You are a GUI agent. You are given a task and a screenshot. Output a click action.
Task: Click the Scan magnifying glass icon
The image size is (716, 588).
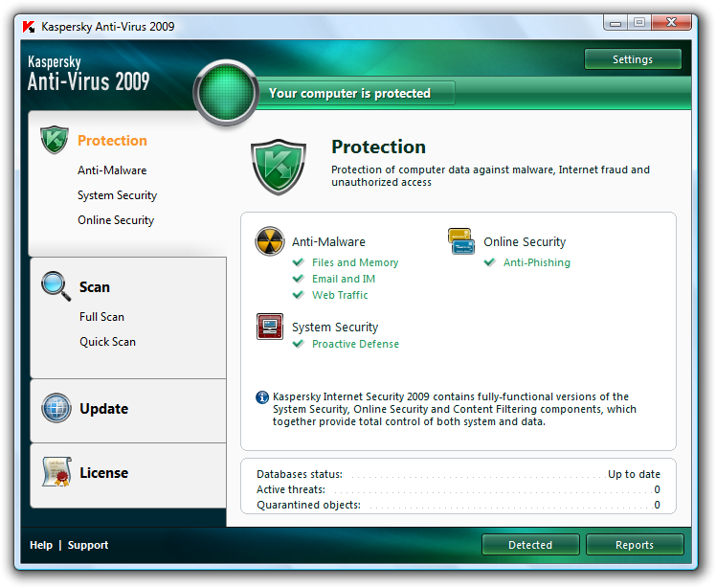56,286
